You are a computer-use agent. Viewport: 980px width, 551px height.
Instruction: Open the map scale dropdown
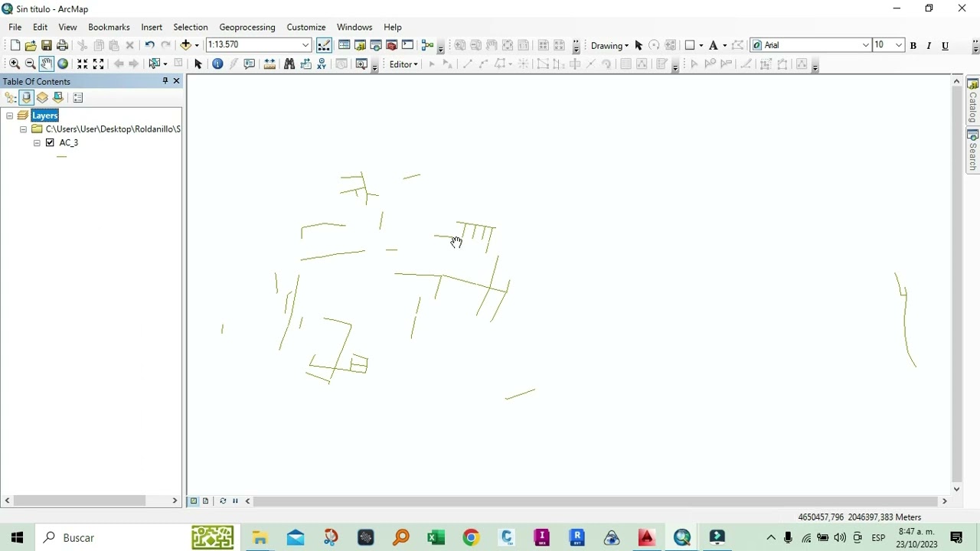point(305,45)
